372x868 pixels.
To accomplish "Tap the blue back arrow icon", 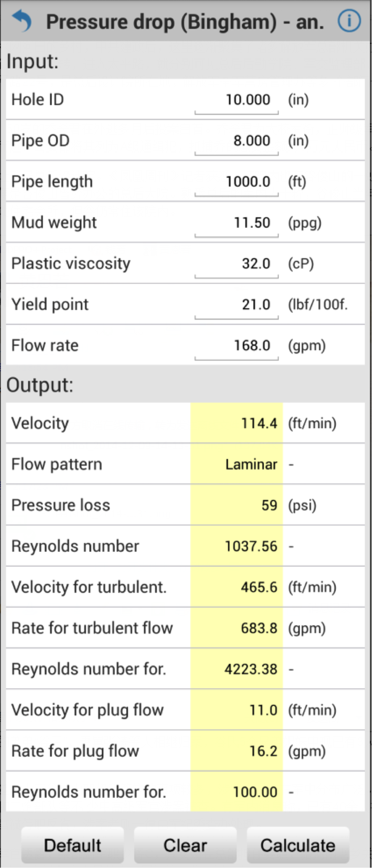I will pyautogui.click(x=22, y=21).
